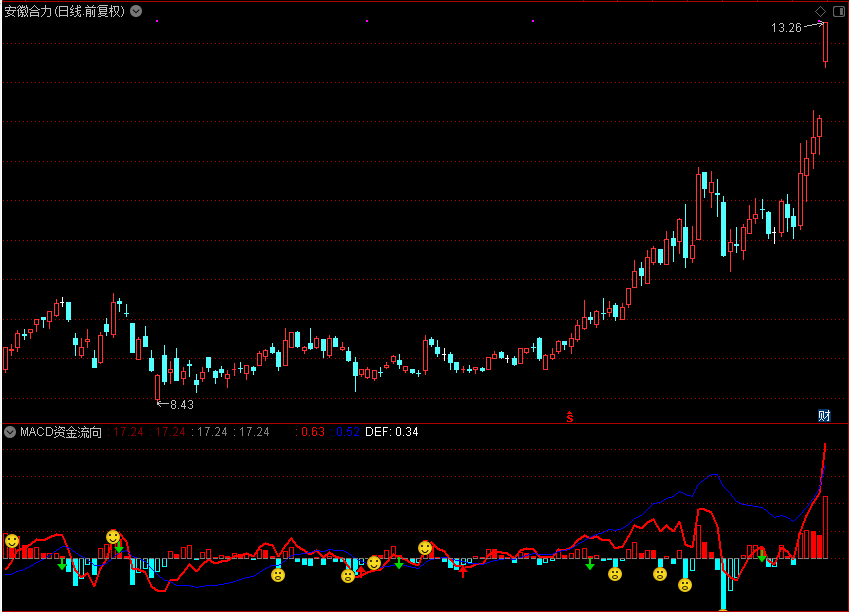Toggle the side panel icon at top right

838,11
